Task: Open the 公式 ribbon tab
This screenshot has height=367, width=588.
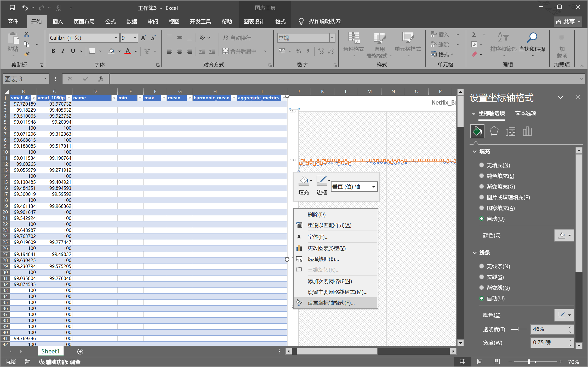Action: click(110, 21)
